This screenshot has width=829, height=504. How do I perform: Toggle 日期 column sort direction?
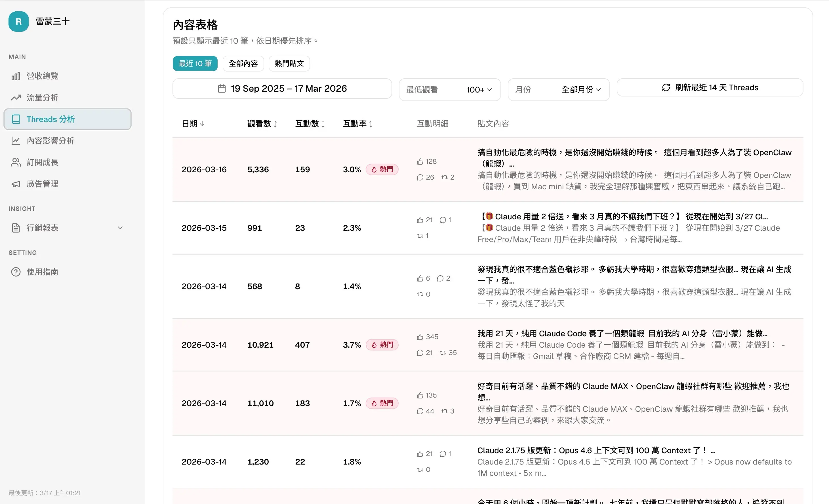(x=193, y=124)
